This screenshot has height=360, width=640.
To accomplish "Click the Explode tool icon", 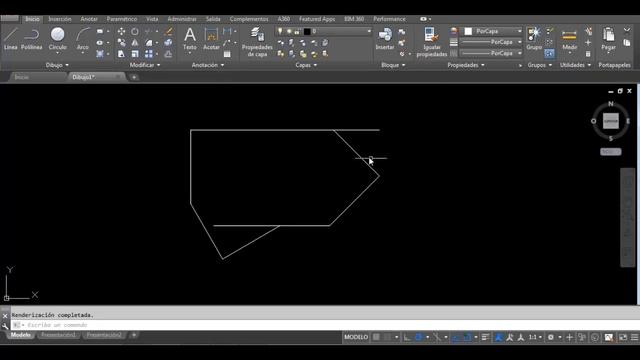I will click(x=168, y=42).
